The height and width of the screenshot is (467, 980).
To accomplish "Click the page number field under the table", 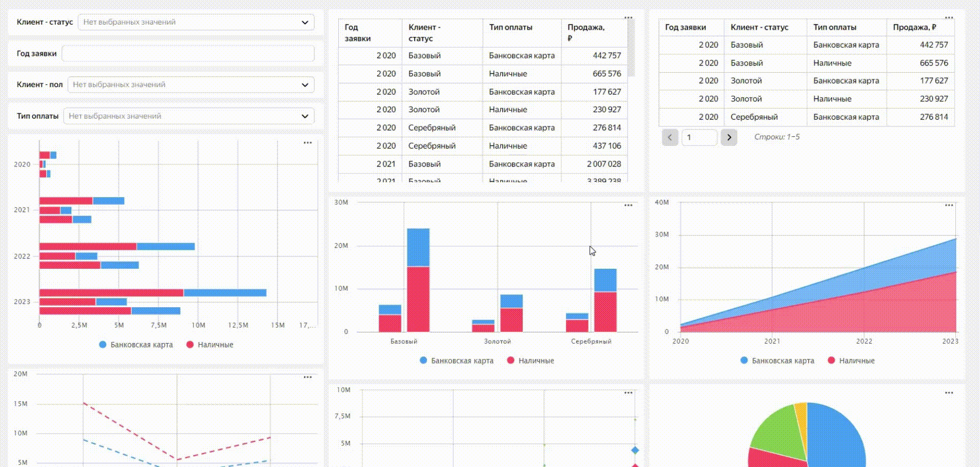I will click(x=699, y=137).
